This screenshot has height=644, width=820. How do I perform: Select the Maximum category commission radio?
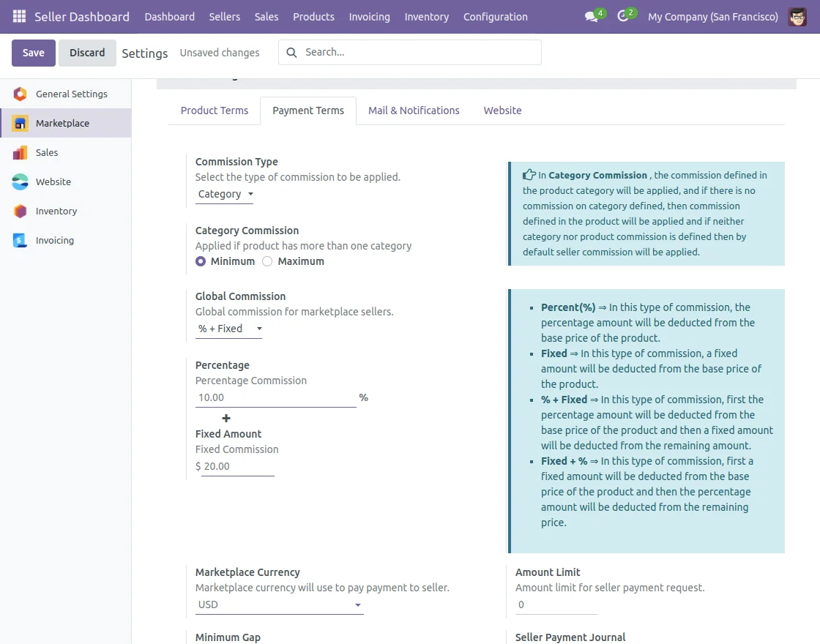(267, 261)
